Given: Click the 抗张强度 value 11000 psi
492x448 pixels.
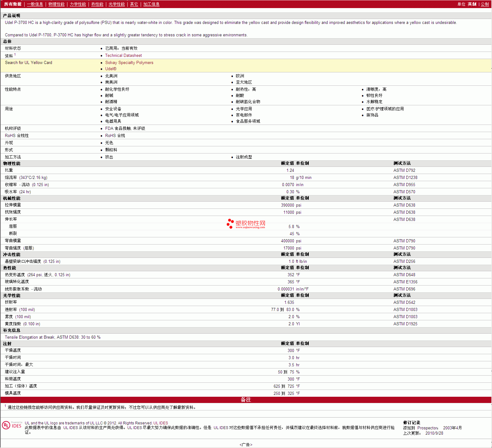Looking at the screenshot, I should click(x=292, y=212).
